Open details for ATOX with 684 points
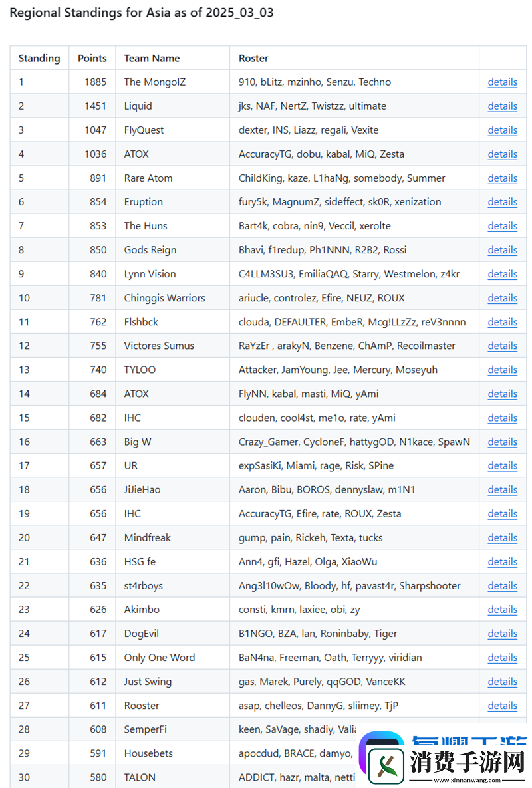532x788 pixels. pos(502,394)
